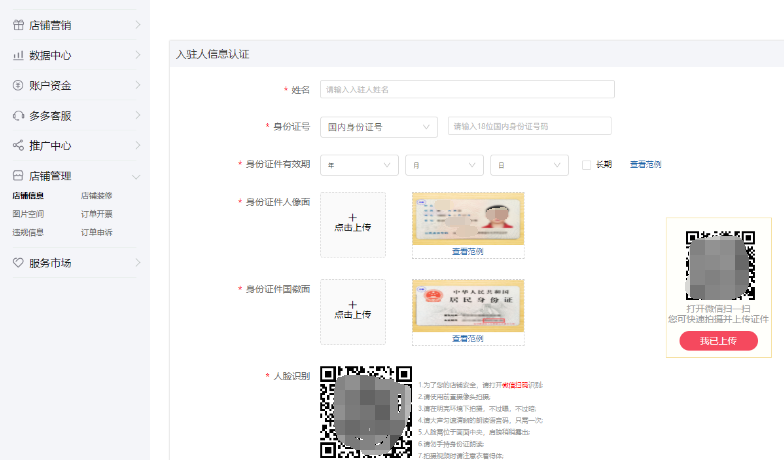Collapse the 店铺管理 menu chevron
Image resolution: width=784 pixels, height=460 pixels.
click(136, 176)
